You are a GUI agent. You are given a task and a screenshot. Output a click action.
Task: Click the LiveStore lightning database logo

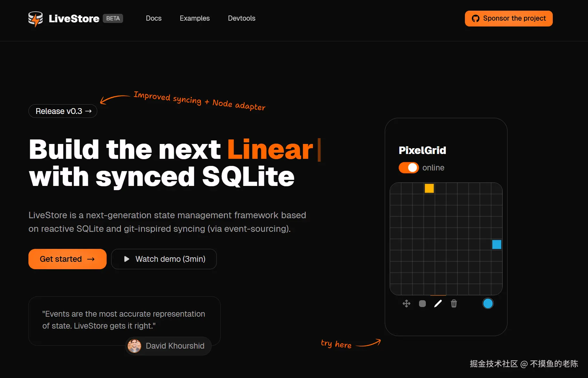[36, 19]
